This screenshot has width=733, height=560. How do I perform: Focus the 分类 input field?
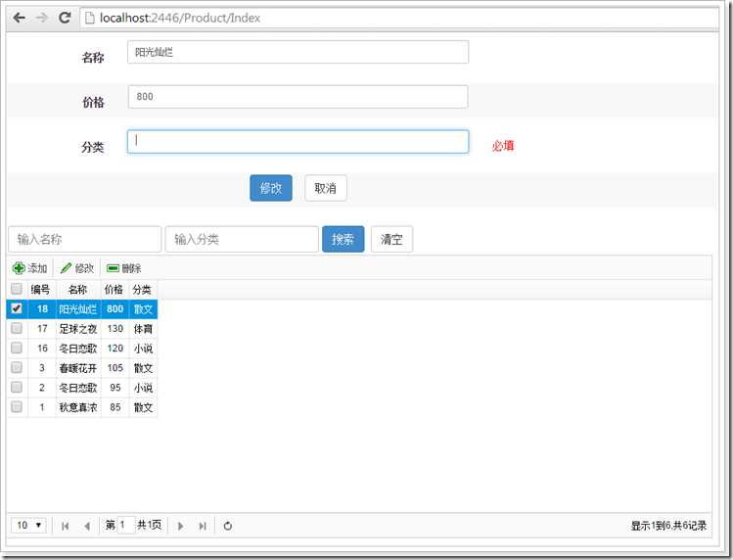pos(298,142)
